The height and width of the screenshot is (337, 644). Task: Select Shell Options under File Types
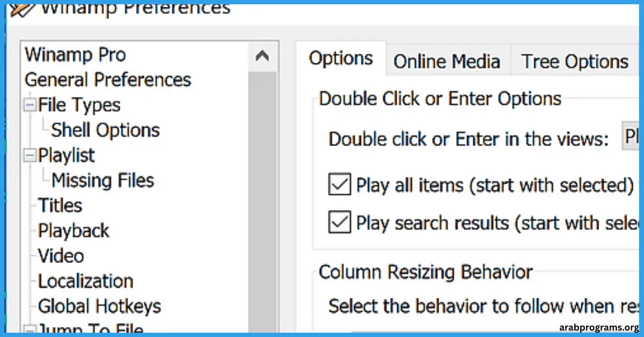coord(105,130)
